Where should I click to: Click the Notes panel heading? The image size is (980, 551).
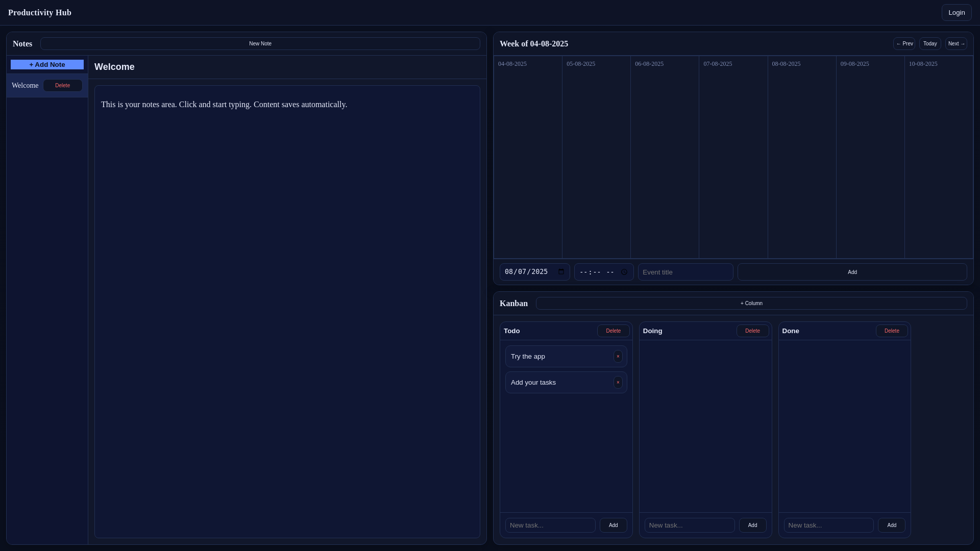pyautogui.click(x=22, y=44)
